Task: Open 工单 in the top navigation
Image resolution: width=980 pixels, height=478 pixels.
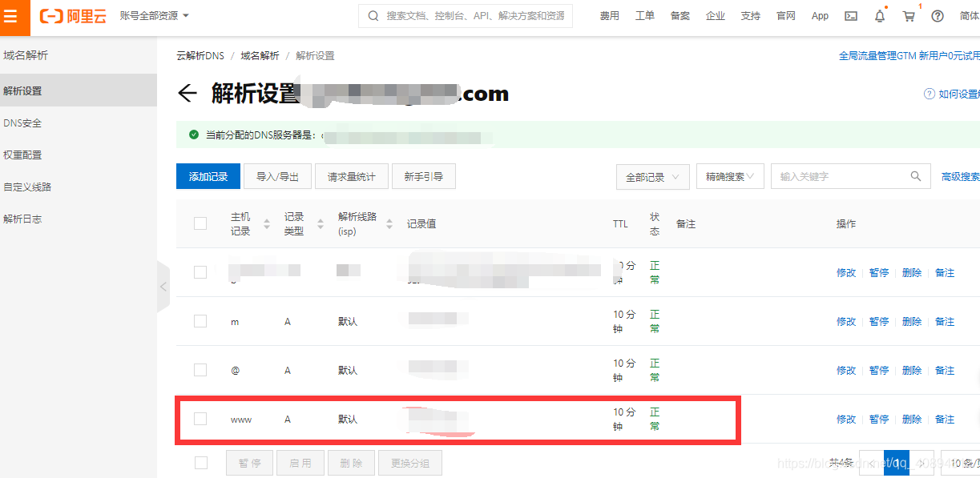Action: tap(645, 16)
